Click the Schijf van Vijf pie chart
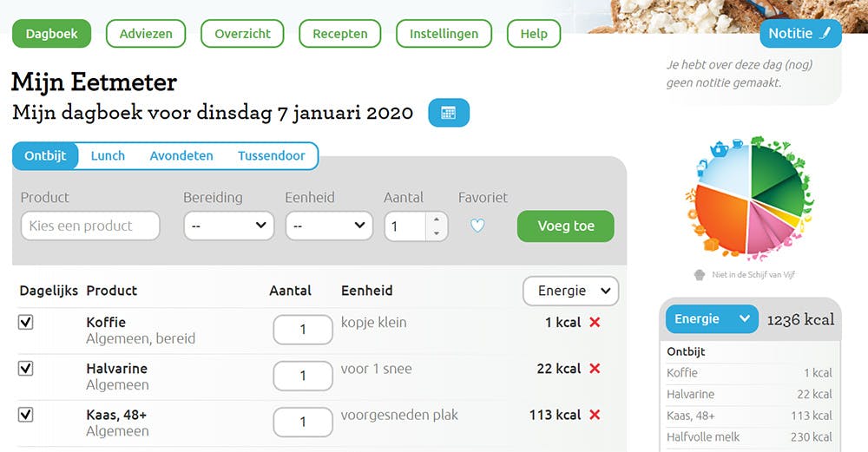 coord(751,199)
